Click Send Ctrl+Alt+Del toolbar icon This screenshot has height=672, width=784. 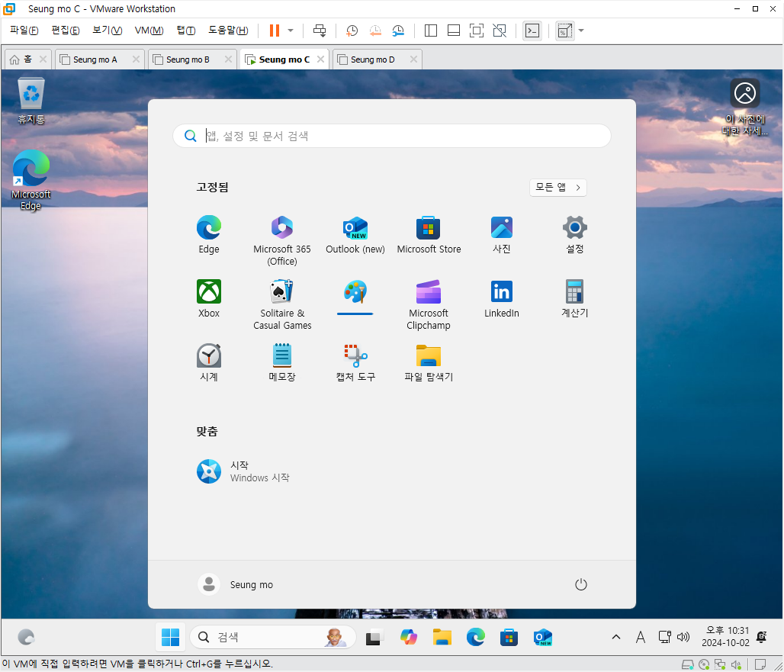(x=320, y=31)
